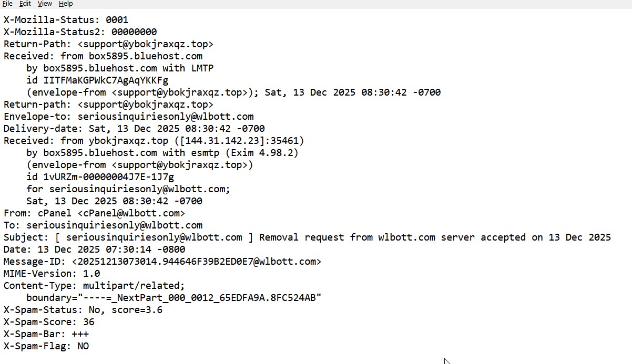
Task: Click the Subject line Removal request text
Action: click(337, 237)
